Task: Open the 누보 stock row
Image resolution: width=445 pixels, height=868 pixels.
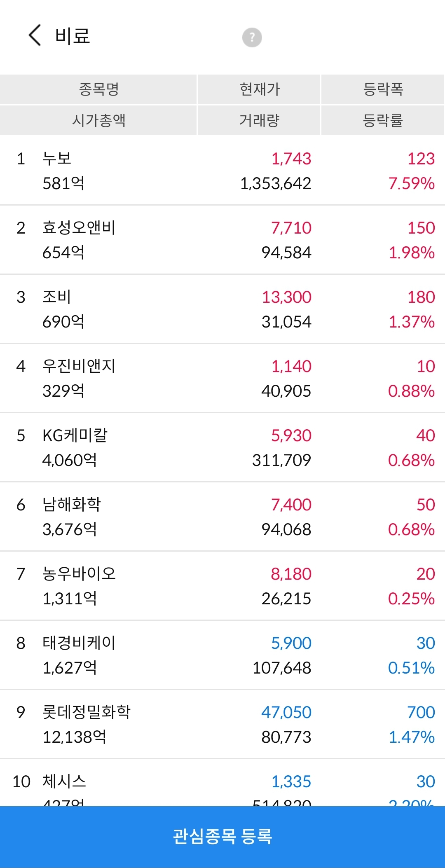Action: point(222,171)
